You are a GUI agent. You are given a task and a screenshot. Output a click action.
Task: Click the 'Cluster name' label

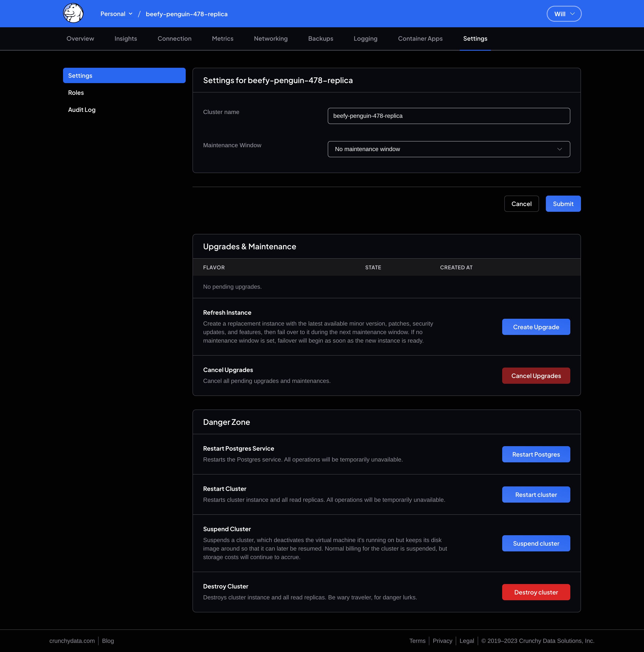tap(221, 112)
